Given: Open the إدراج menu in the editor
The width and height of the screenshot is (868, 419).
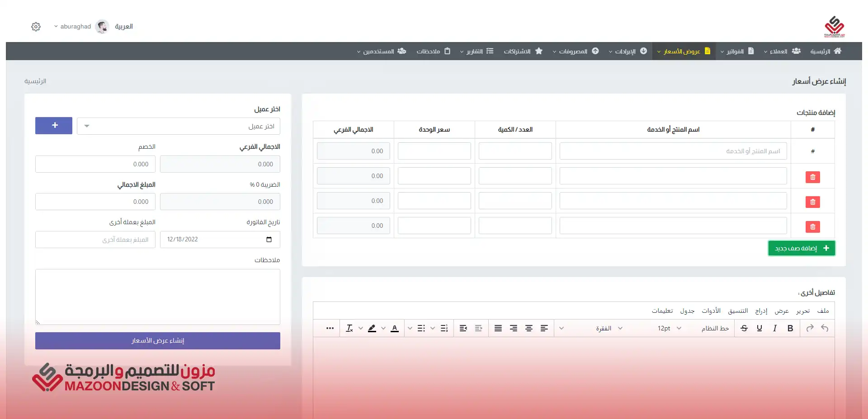Looking at the screenshot, I should [761, 311].
